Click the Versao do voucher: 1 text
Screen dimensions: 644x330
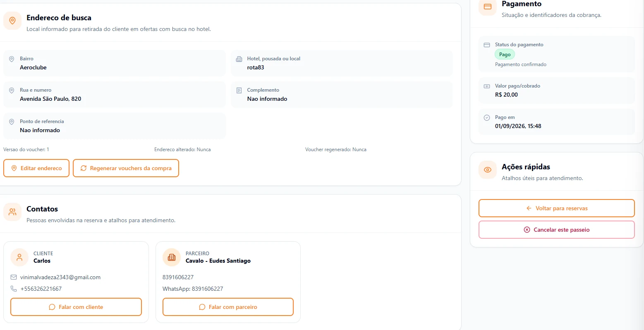click(x=26, y=150)
